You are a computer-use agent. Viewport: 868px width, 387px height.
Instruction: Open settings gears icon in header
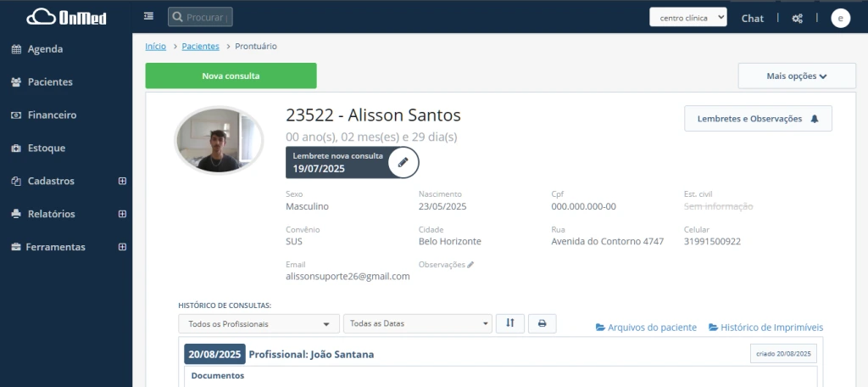pyautogui.click(x=797, y=18)
